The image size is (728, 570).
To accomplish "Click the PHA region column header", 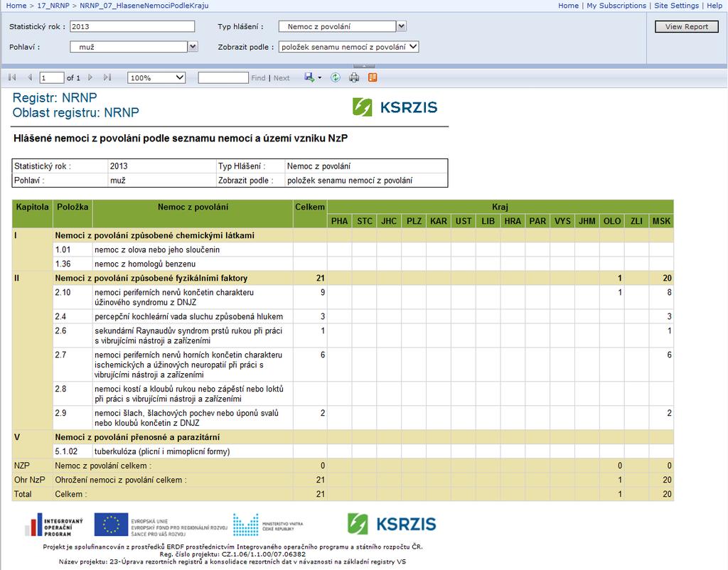I will point(339,221).
